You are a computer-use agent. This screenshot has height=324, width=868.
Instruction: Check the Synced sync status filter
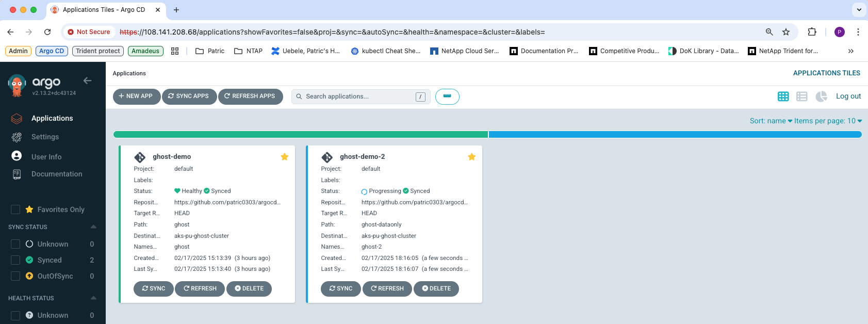(x=15, y=260)
